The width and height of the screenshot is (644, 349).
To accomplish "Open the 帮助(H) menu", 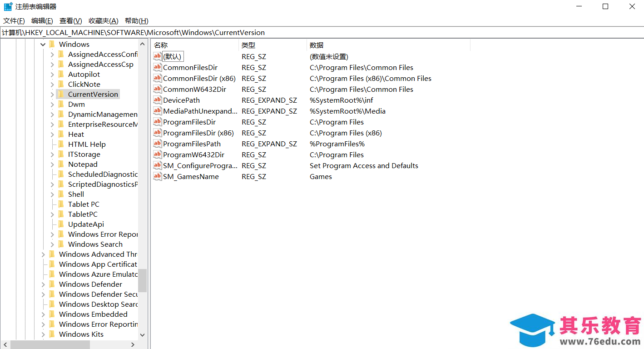I will click(137, 21).
